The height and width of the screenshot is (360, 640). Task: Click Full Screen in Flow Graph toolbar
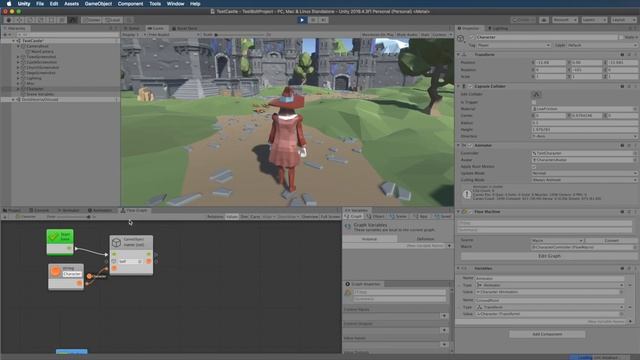click(x=330, y=217)
